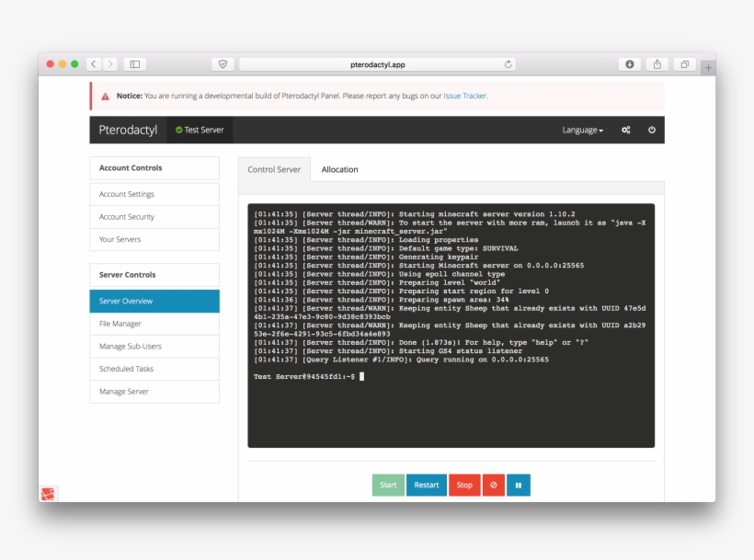Screen dimensions: 754x560
Task: Click the green online status check icon
Action: [x=179, y=130]
